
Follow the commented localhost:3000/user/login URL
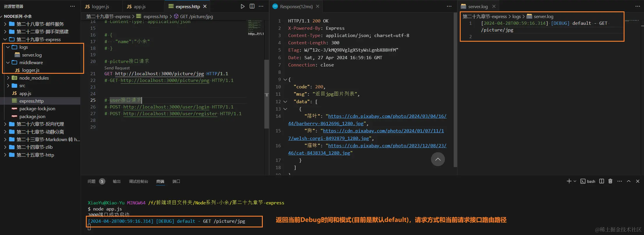[166, 107]
